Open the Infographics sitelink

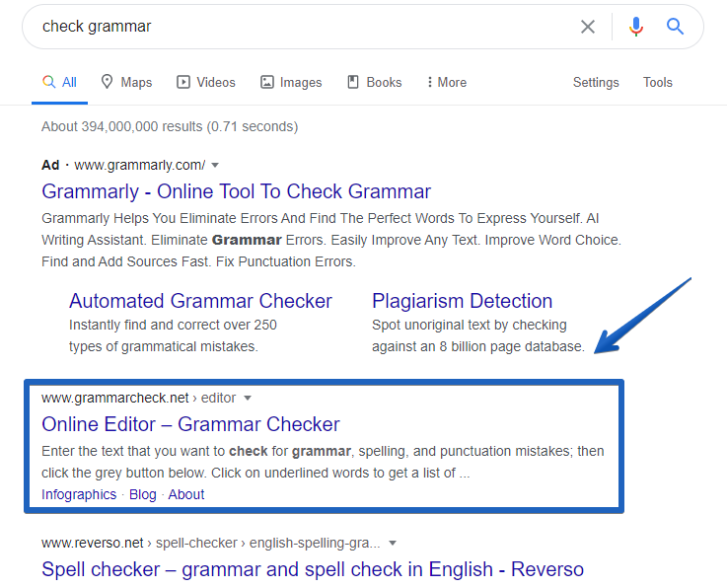[79, 494]
